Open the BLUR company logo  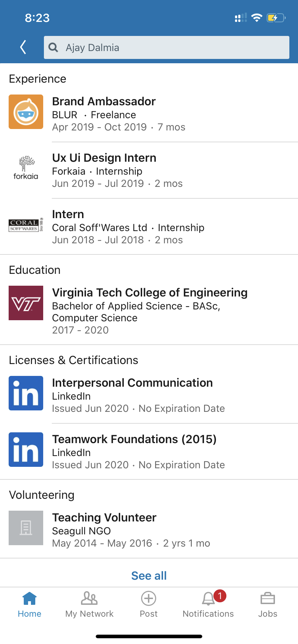tap(26, 112)
